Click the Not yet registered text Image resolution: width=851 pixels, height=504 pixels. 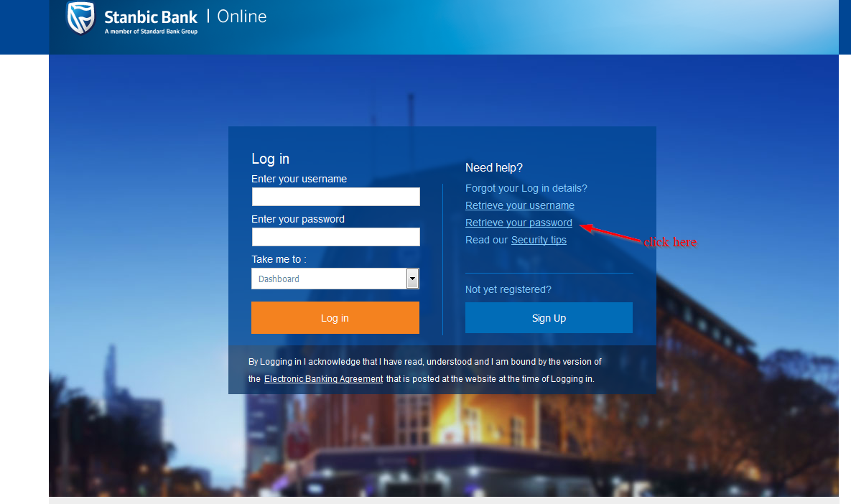(x=508, y=289)
